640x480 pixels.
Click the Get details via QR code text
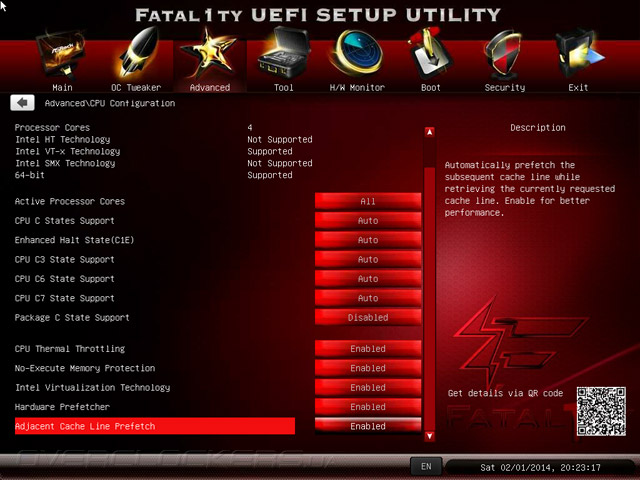505,393
